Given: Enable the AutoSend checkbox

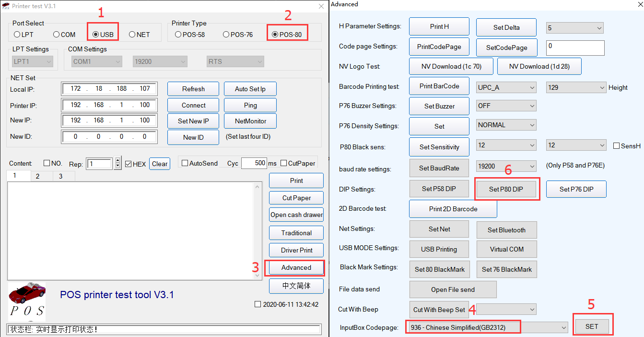Looking at the screenshot, I should (185, 163).
